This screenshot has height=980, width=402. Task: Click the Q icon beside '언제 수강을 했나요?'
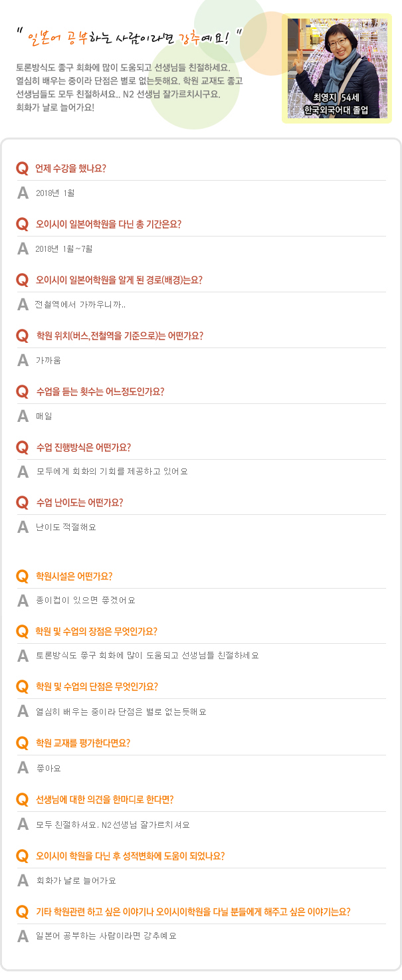[x=23, y=169]
